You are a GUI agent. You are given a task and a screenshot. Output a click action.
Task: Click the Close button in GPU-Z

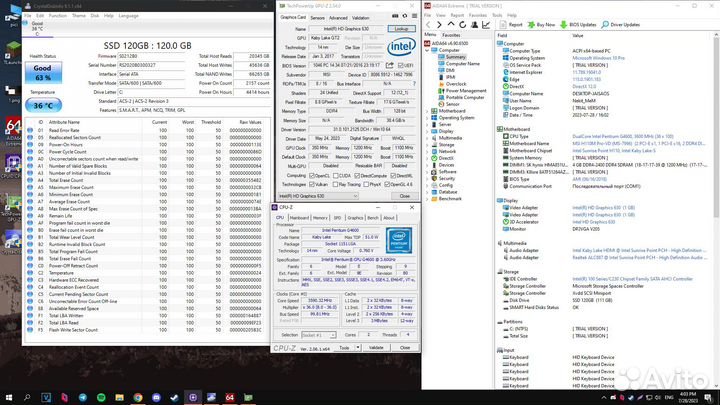coord(405,196)
